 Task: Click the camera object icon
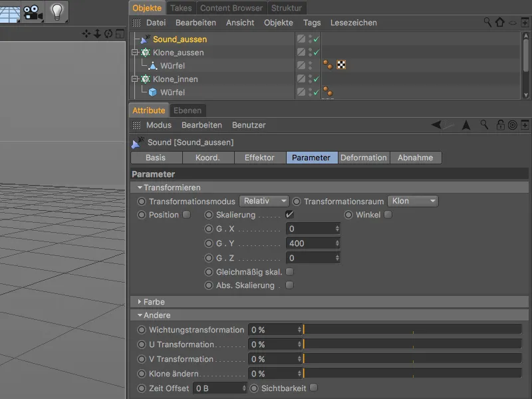pos(33,12)
